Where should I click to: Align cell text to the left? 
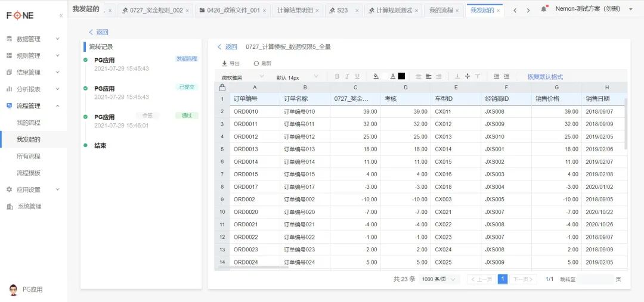tap(428, 76)
